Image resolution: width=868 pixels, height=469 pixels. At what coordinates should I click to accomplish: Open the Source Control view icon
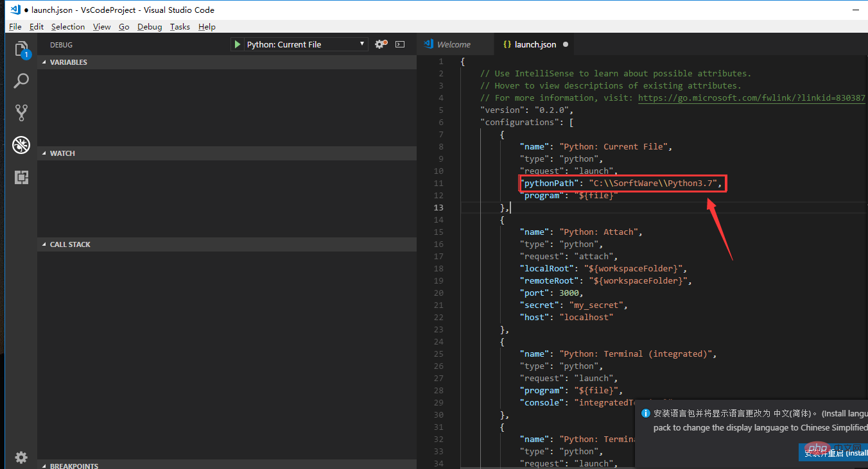point(21,113)
